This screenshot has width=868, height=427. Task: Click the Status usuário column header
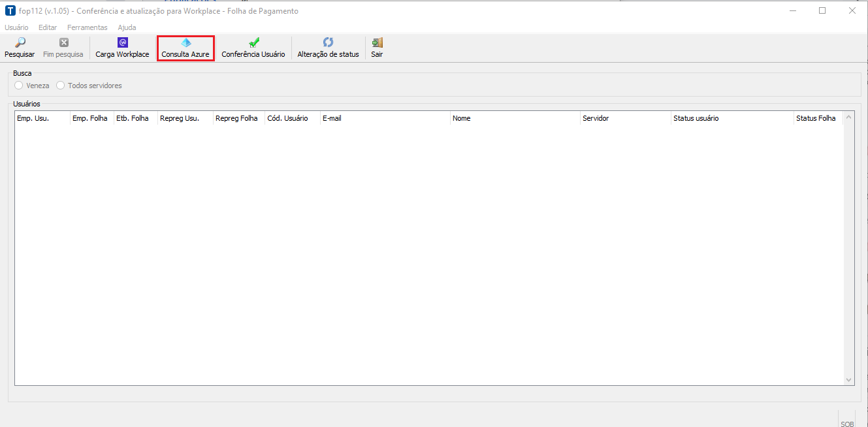click(731, 118)
